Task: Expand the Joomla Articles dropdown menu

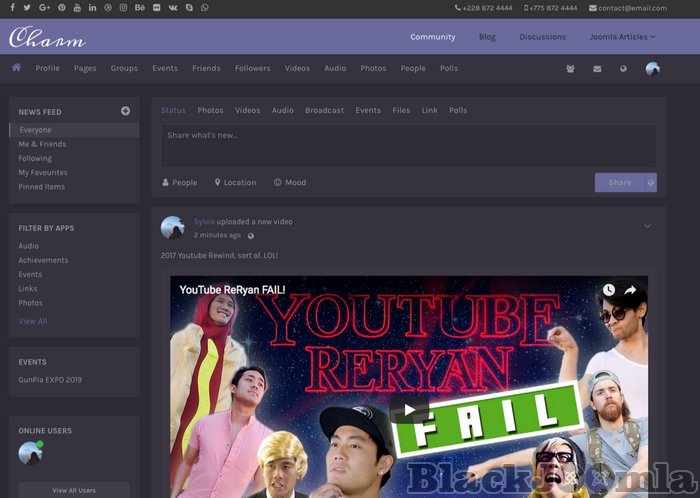Action: click(x=622, y=37)
